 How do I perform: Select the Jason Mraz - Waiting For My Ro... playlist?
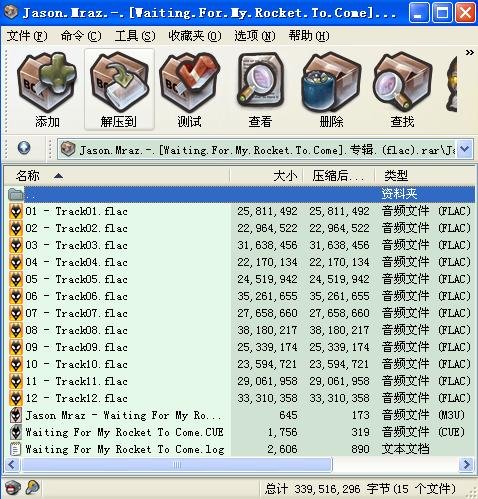[x=123, y=415]
